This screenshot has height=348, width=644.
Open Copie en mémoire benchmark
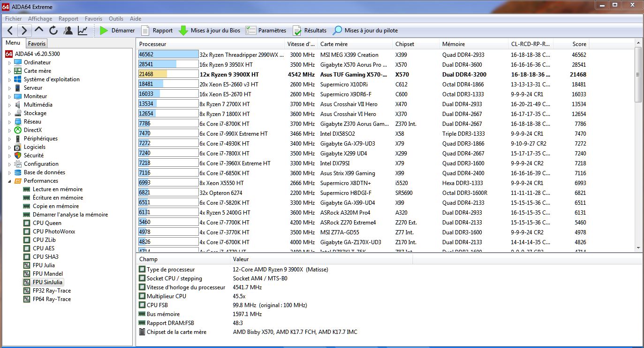point(56,206)
